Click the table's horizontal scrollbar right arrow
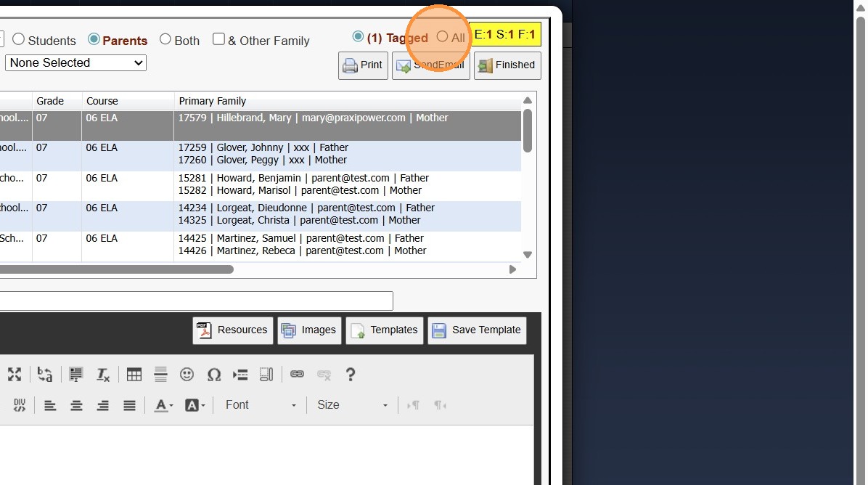 pos(512,269)
